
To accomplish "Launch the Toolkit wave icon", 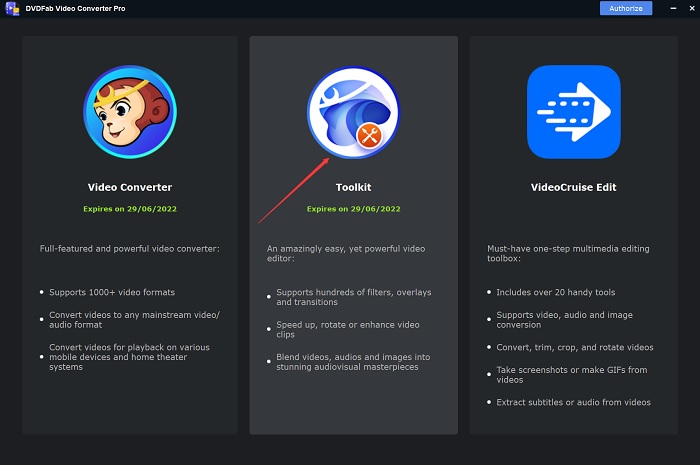I will click(x=353, y=112).
